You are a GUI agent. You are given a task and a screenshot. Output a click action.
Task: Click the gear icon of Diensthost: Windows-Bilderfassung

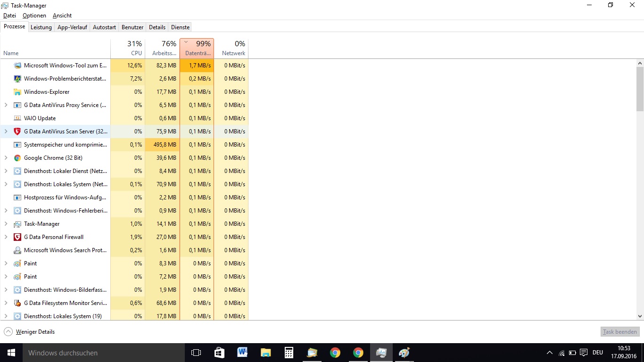tap(17, 290)
